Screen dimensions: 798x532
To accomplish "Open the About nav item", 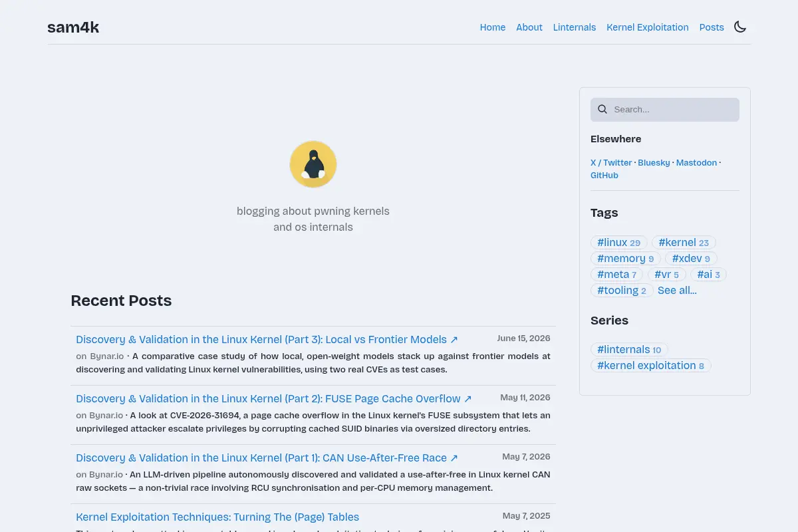I will (529, 27).
